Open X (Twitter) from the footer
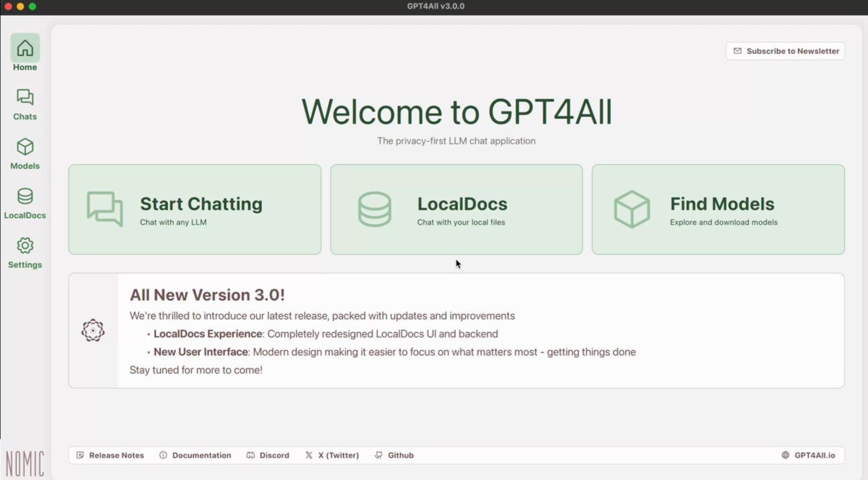 point(332,455)
